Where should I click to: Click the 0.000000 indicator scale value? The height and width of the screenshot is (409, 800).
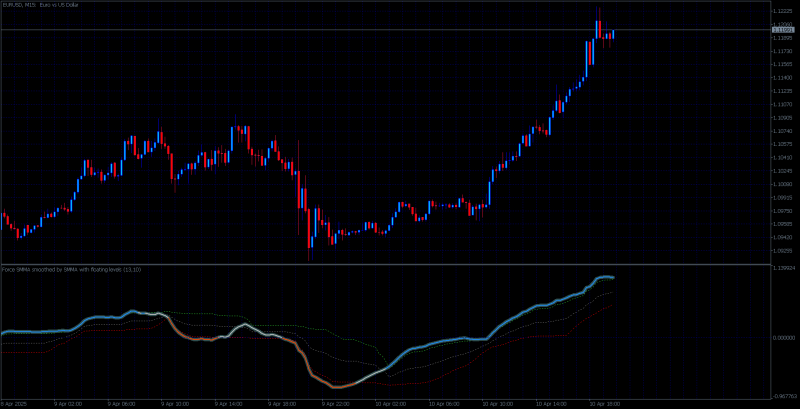tap(783, 337)
